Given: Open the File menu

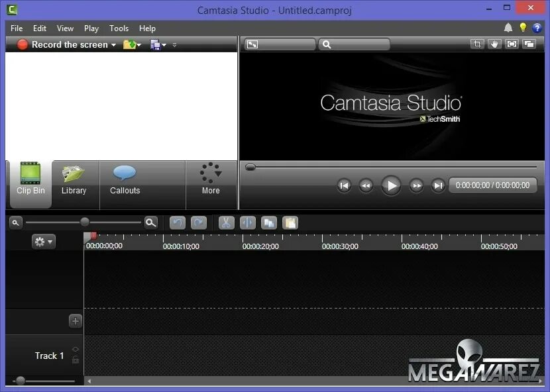Looking at the screenshot, I should point(17,28).
